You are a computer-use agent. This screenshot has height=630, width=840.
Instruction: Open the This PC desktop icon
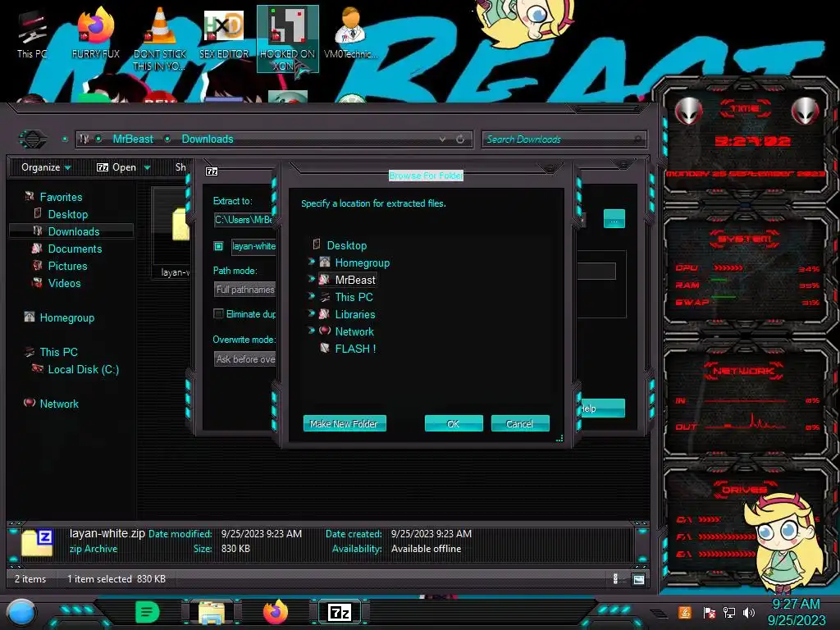[x=31, y=36]
